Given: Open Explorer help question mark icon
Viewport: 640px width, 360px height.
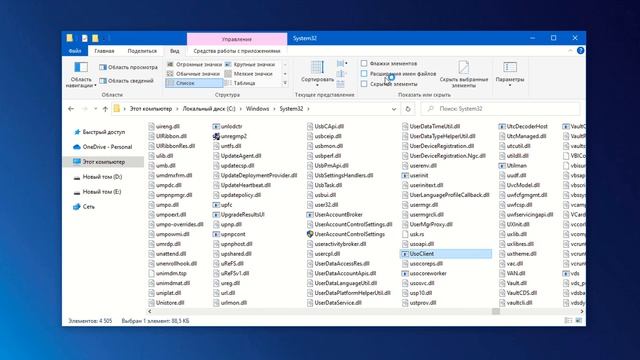Looking at the screenshot, I should (580, 51).
